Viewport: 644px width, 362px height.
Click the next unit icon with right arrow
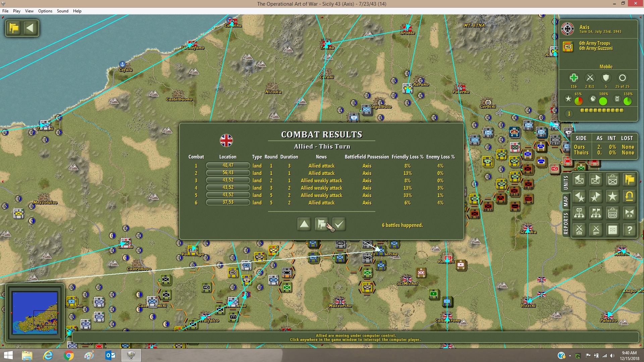point(596,180)
